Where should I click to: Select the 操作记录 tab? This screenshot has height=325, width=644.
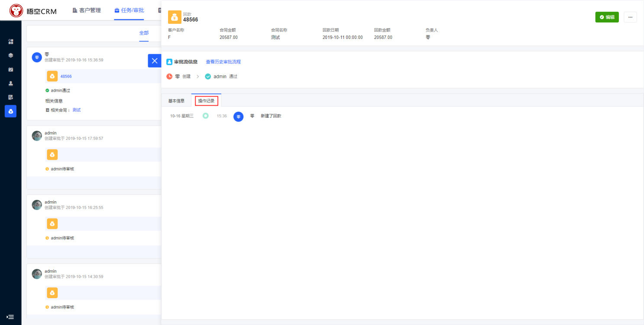tap(206, 101)
